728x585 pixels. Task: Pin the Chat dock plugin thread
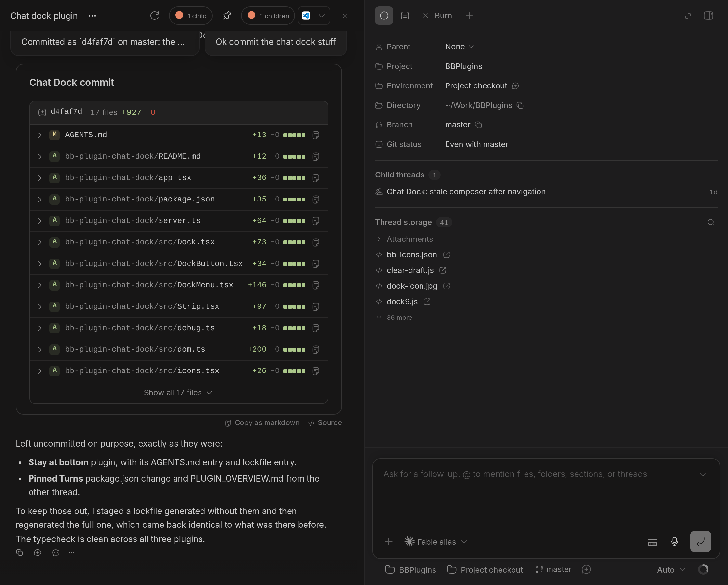(x=227, y=16)
